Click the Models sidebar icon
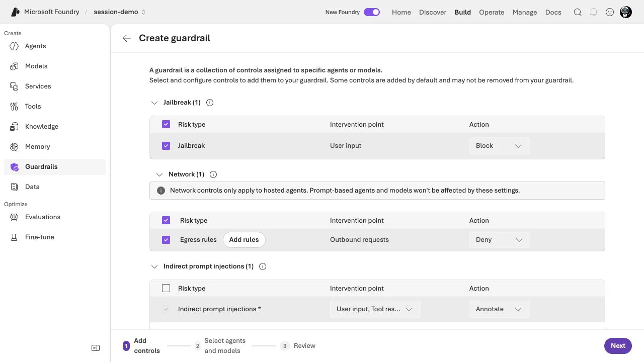This screenshot has height=362, width=644. [15, 66]
